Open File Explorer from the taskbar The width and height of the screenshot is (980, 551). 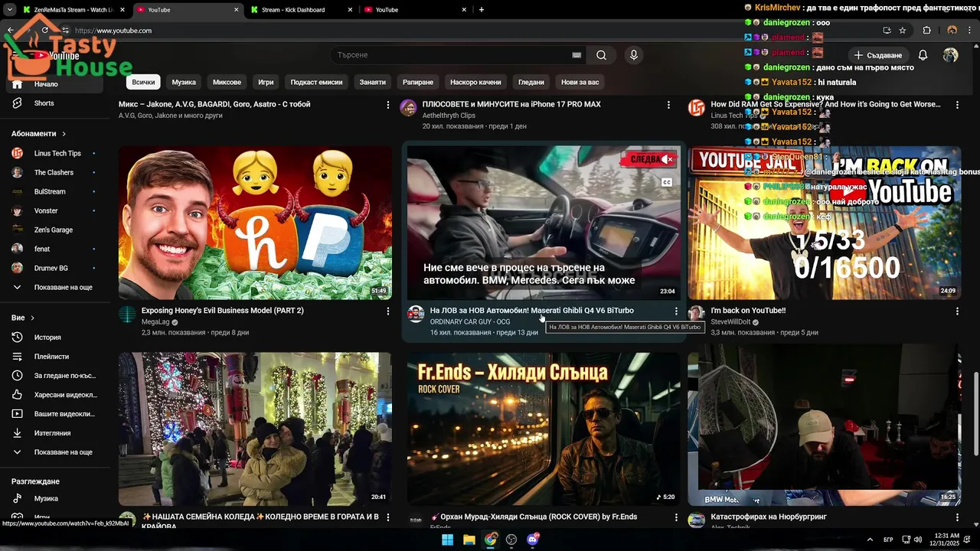click(469, 540)
